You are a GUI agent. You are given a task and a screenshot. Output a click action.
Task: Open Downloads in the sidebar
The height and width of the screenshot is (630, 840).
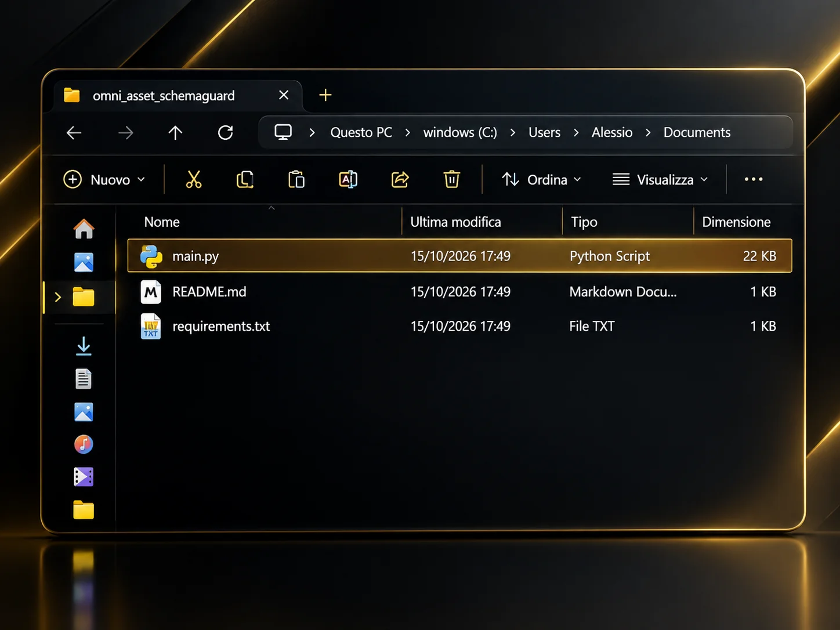point(84,346)
